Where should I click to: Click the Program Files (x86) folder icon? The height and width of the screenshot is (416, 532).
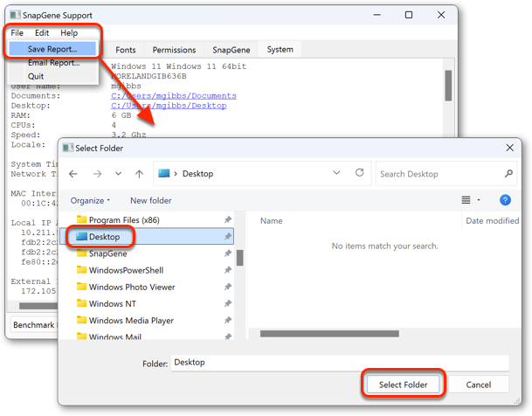pyautogui.click(x=81, y=219)
